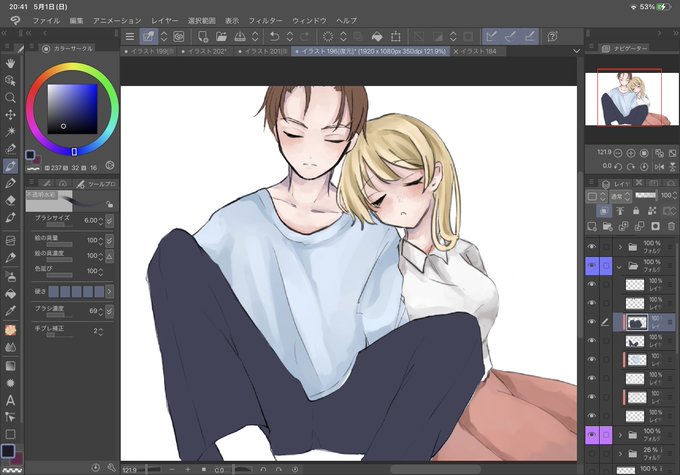
Task: Delete layer with trash icon
Action: [671, 226]
